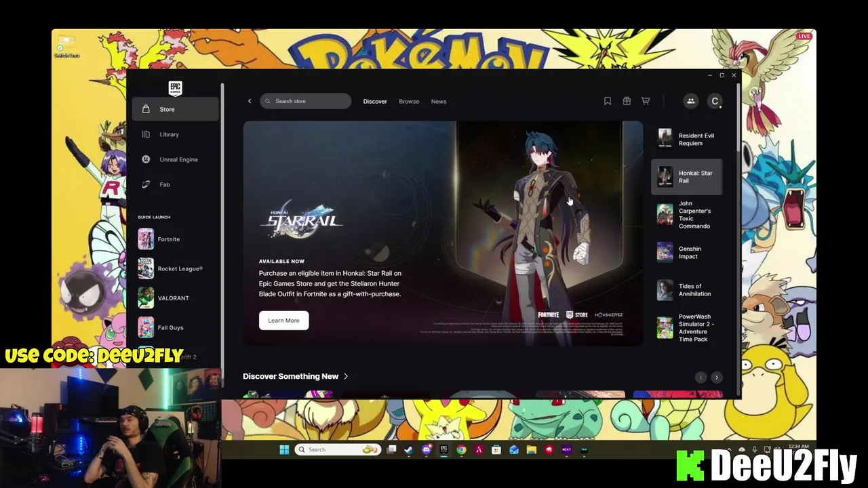
Task: Switch to the Discover tab
Action: [x=375, y=101]
